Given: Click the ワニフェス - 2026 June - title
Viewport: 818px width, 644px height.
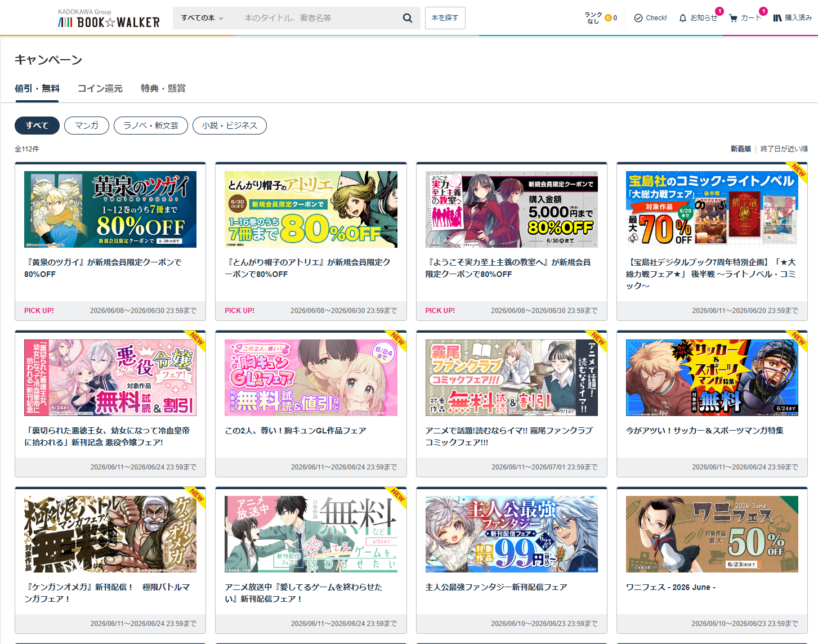Looking at the screenshot, I should tap(671, 587).
